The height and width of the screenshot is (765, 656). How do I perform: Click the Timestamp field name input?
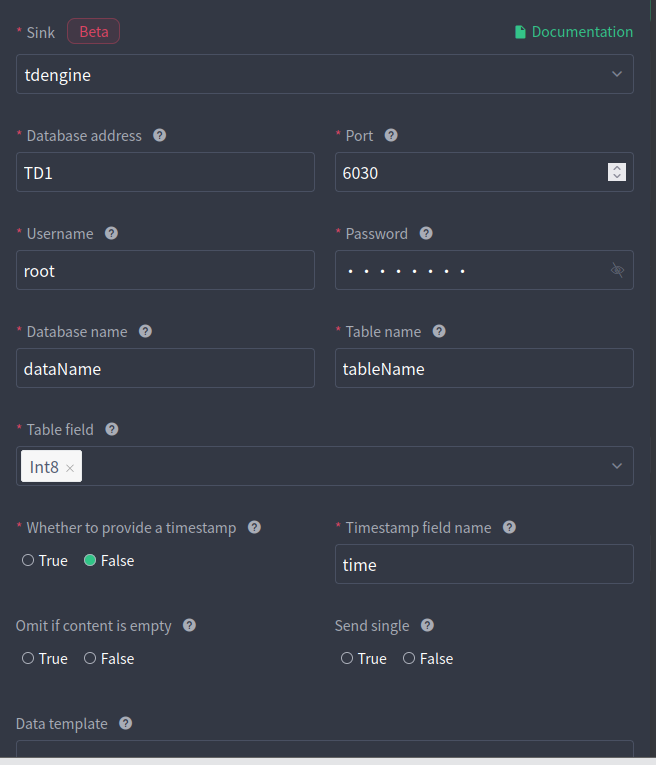click(484, 564)
